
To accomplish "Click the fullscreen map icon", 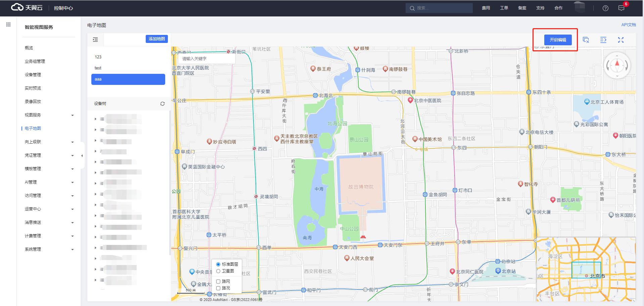I will [x=620, y=40].
